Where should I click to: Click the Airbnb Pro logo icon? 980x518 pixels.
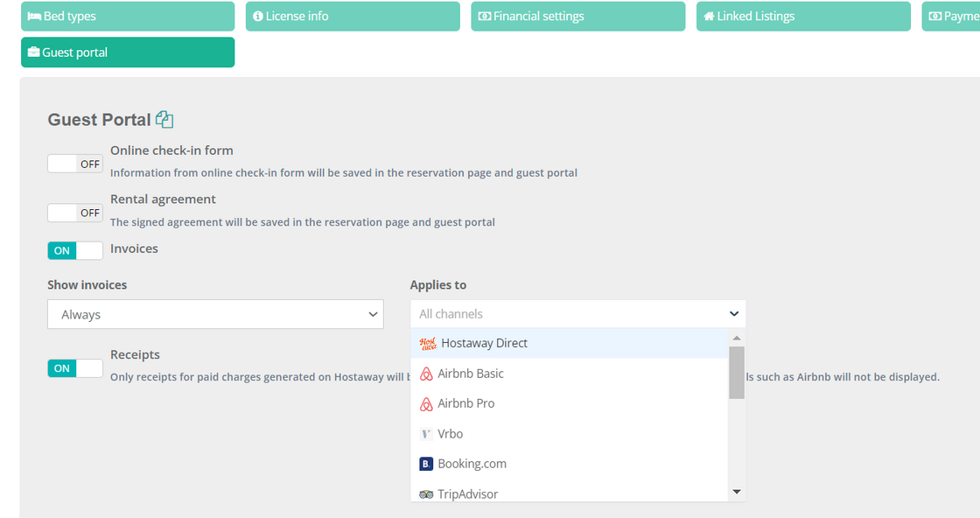(426, 404)
